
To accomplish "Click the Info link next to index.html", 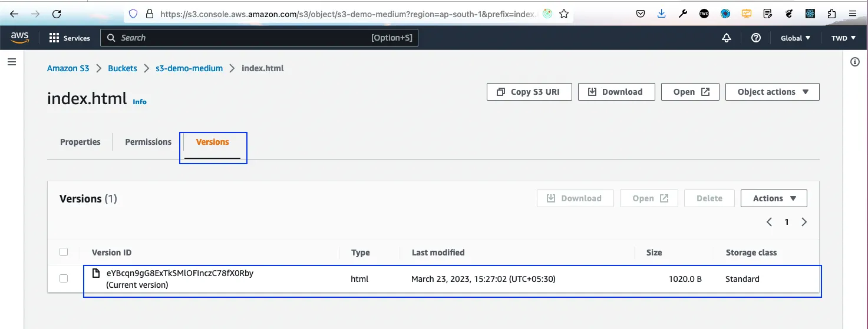I will [140, 102].
